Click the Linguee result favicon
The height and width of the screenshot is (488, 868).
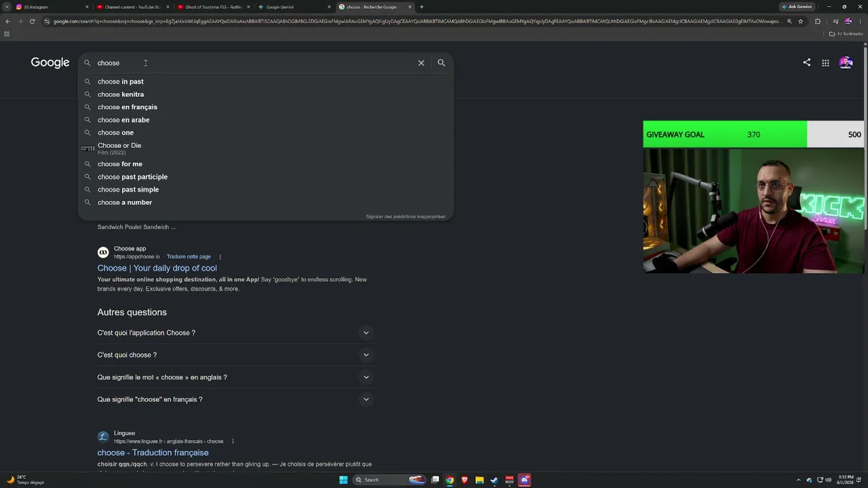point(103,436)
